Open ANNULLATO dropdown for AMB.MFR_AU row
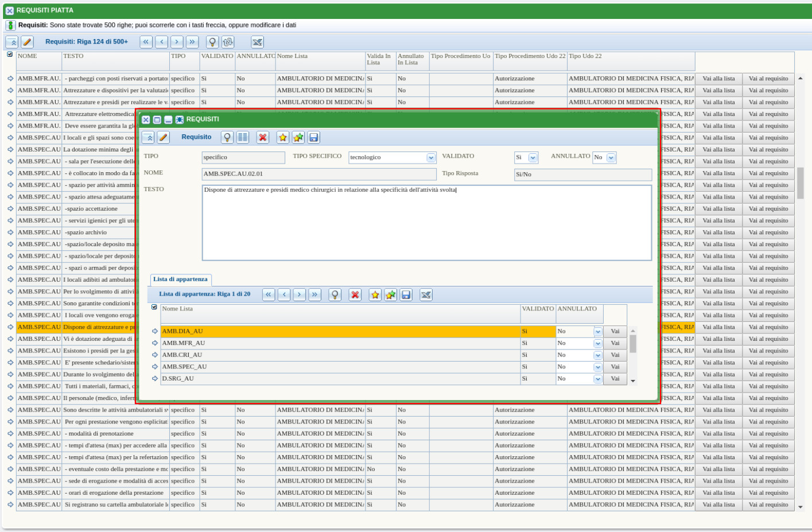The height and width of the screenshot is (532, 812). [597, 343]
